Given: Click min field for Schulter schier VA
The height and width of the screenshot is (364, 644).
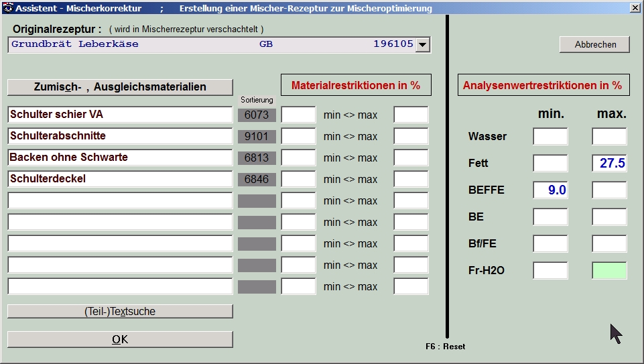Looking at the screenshot, I should click(298, 115).
